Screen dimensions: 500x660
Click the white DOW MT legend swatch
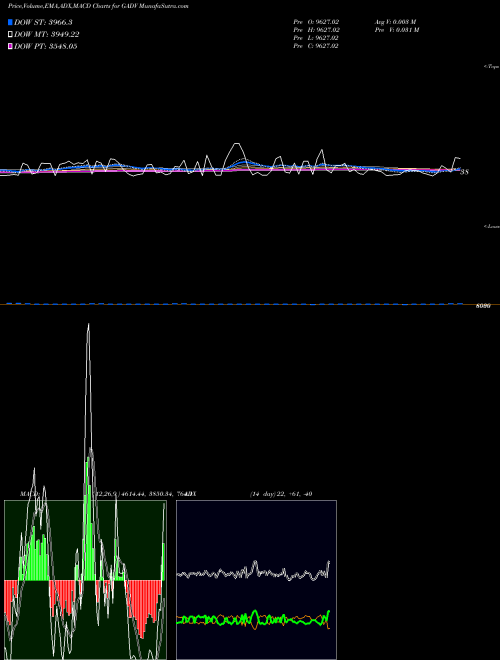[x=11, y=35]
